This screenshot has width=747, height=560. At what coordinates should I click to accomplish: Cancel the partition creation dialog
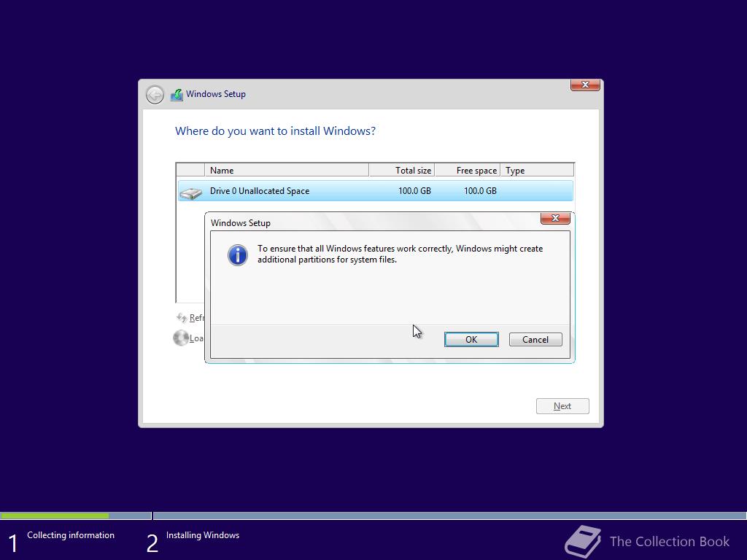tap(535, 340)
